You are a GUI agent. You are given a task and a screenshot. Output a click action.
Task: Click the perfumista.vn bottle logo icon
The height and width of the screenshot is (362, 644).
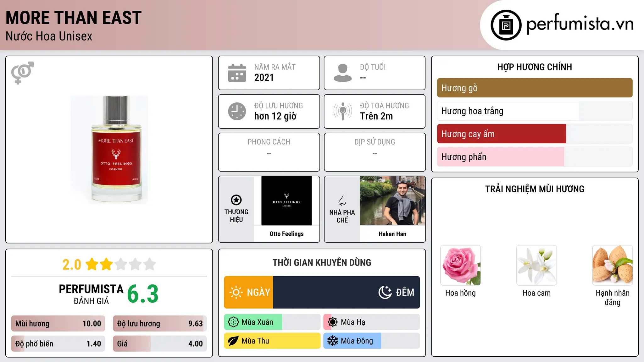(506, 25)
